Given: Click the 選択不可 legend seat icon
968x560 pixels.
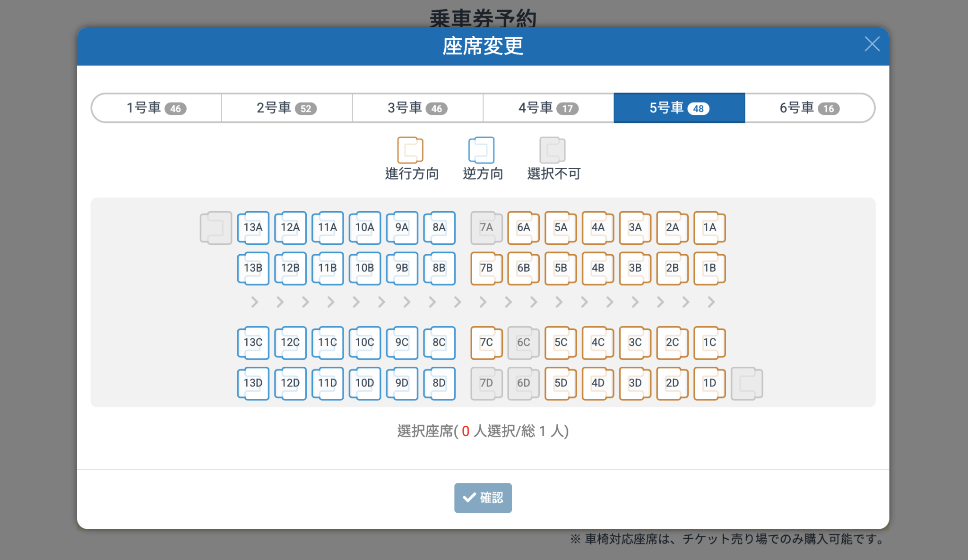Looking at the screenshot, I should 553,150.
